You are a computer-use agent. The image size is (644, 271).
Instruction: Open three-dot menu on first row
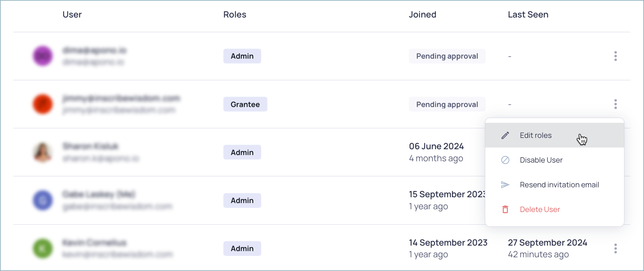click(615, 56)
